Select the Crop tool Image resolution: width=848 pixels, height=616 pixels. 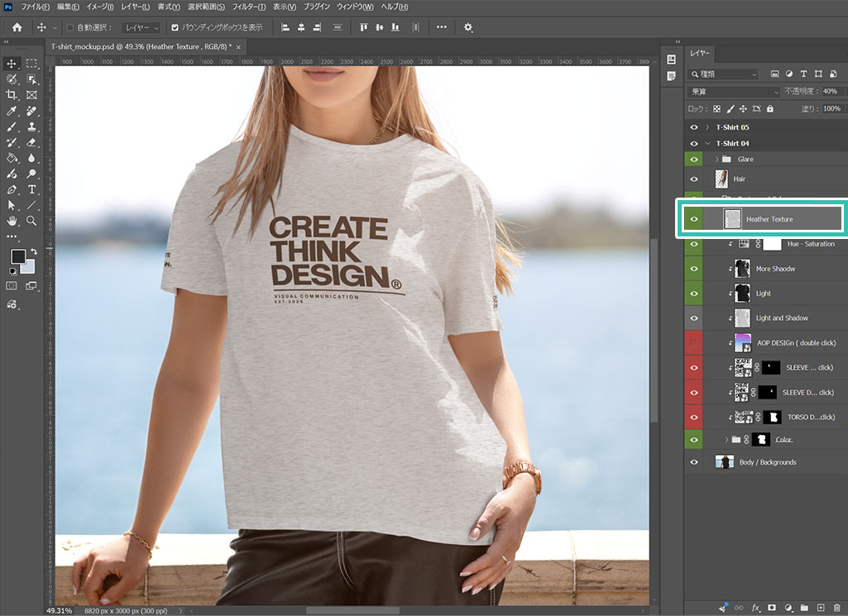(x=12, y=95)
